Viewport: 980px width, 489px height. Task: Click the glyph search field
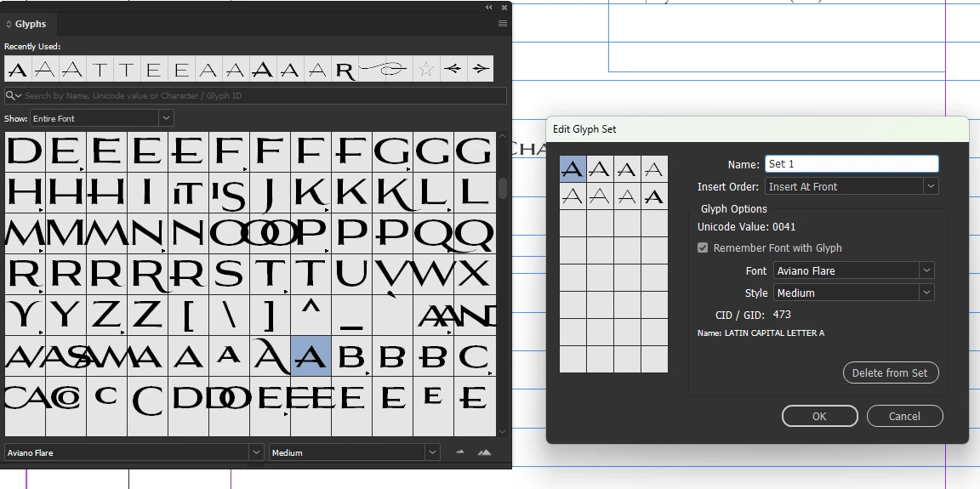pyautogui.click(x=255, y=95)
